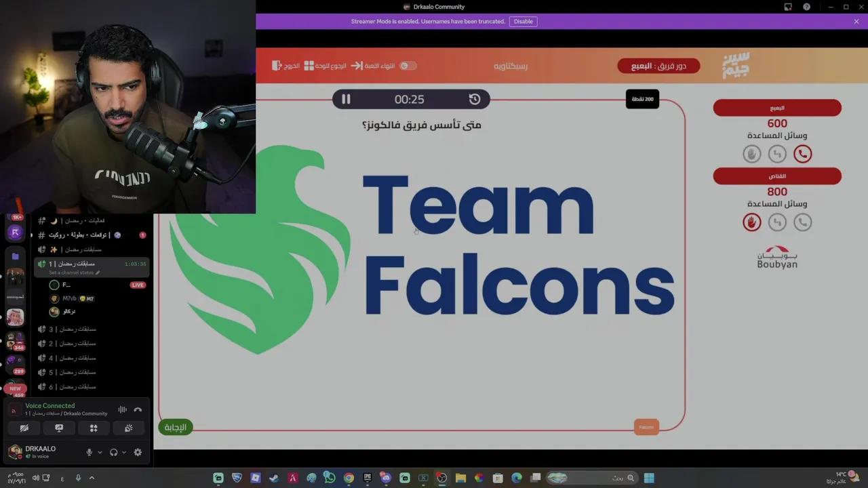
Task: Toggle the switch in the game header
Action: point(407,66)
